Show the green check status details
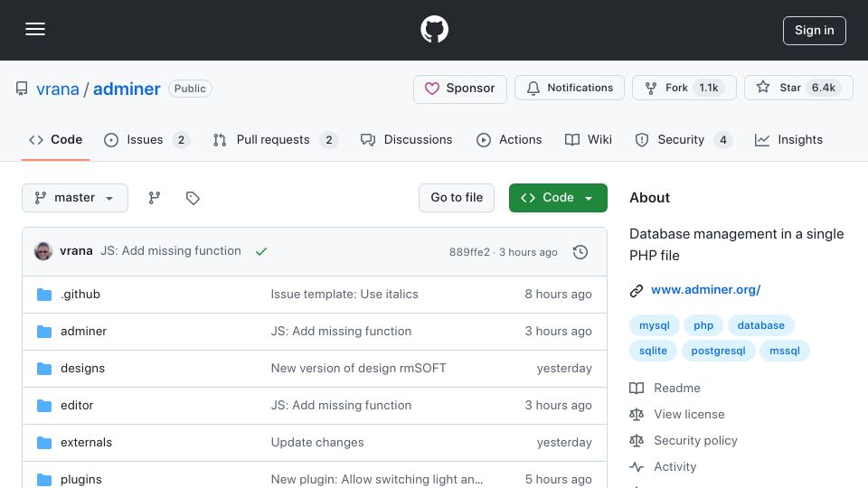 pyautogui.click(x=261, y=252)
